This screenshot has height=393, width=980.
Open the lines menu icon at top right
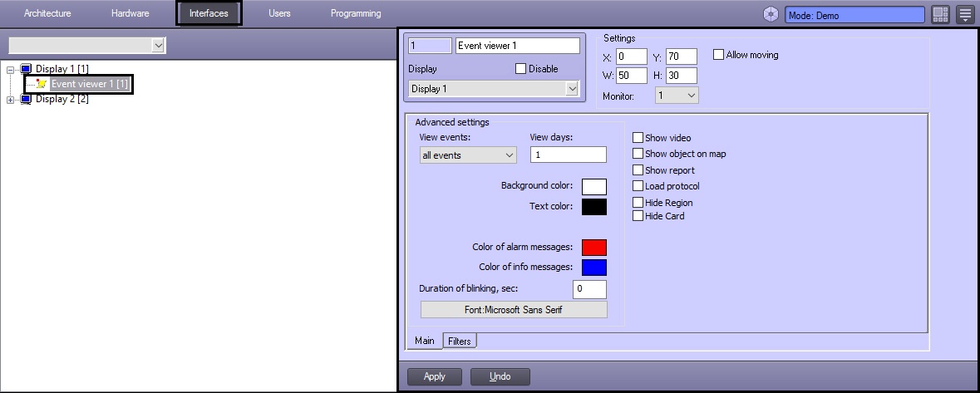point(964,14)
